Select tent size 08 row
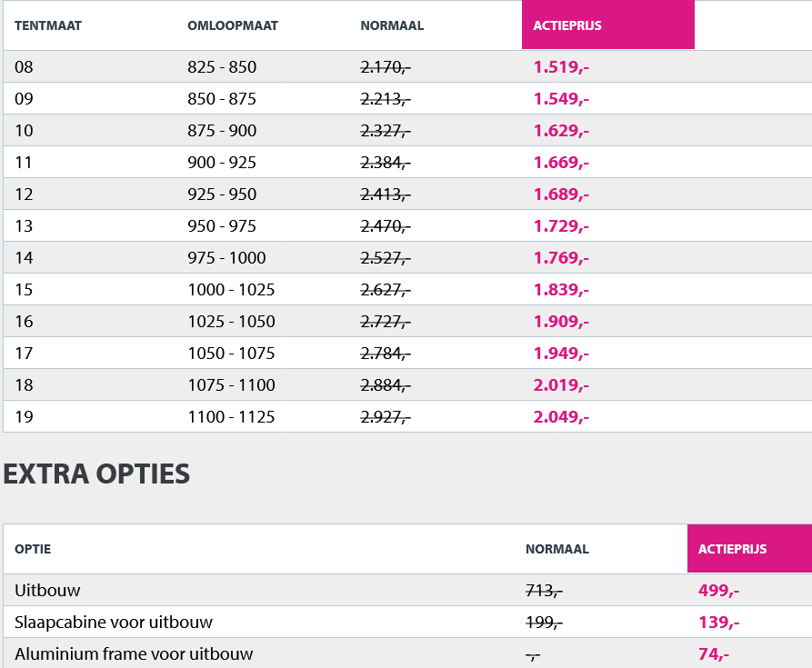Image resolution: width=812 pixels, height=668 pixels. [24, 67]
